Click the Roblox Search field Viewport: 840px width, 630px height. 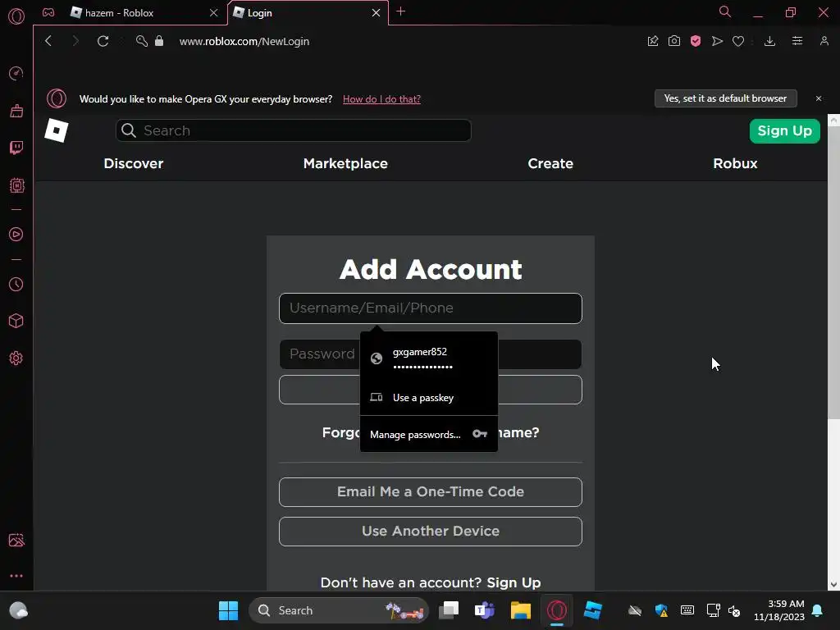click(293, 130)
